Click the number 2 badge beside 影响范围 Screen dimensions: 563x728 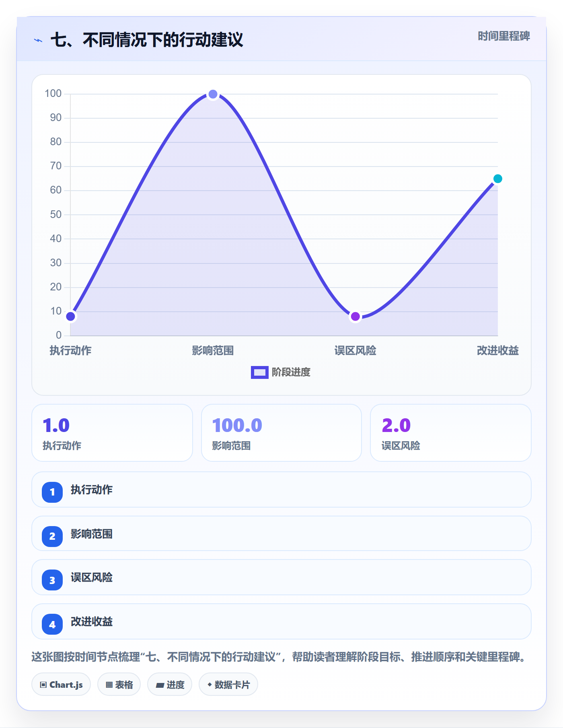coord(52,536)
